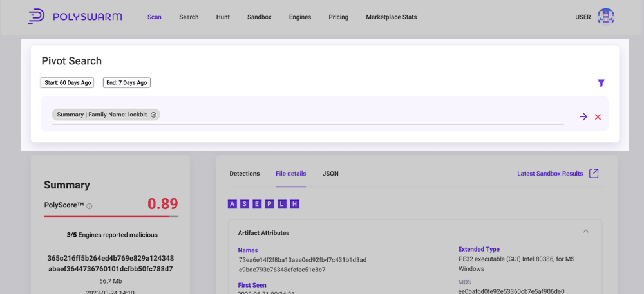
Task: Collapse the Artifact Attributes section
Action: (586, 231)
